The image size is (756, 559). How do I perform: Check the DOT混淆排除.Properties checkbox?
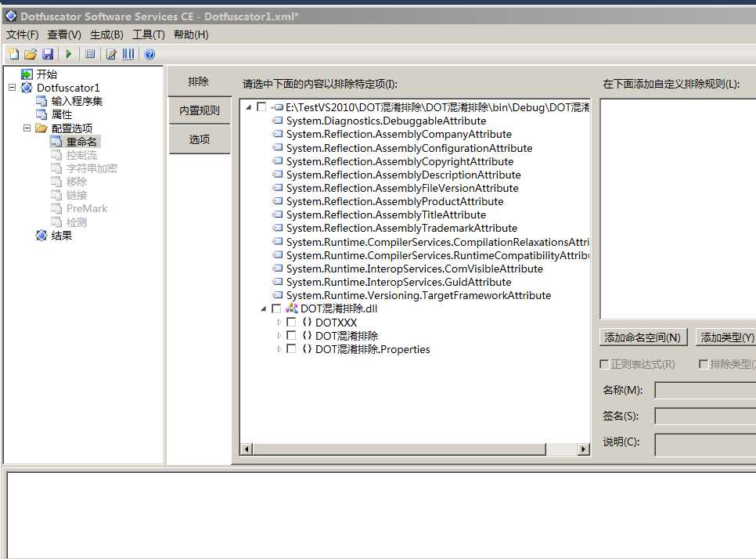[x=291, y=348]
